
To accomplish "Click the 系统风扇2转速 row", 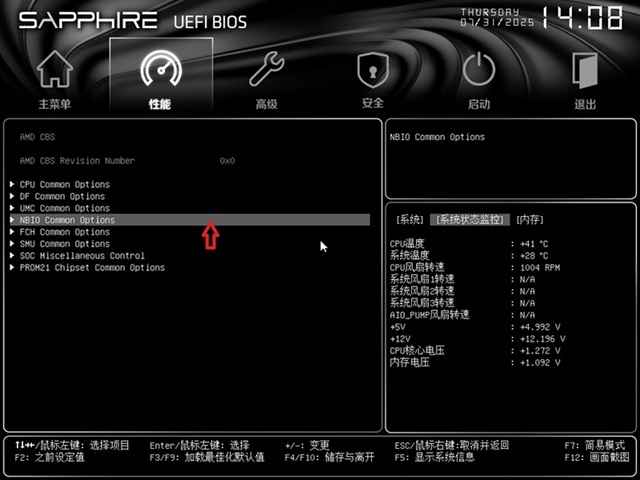I will click(x=462, y=291).
